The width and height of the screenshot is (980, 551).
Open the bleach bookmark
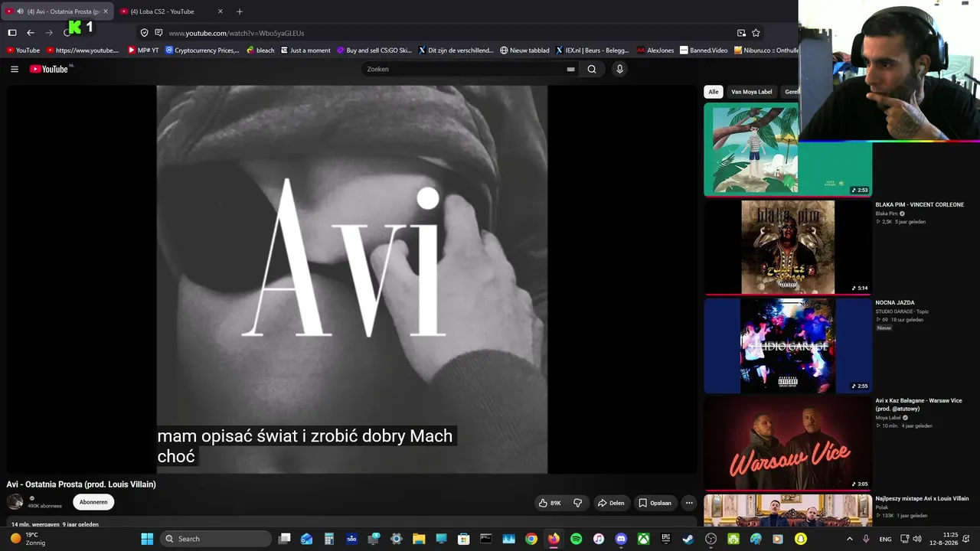point(260,51)
